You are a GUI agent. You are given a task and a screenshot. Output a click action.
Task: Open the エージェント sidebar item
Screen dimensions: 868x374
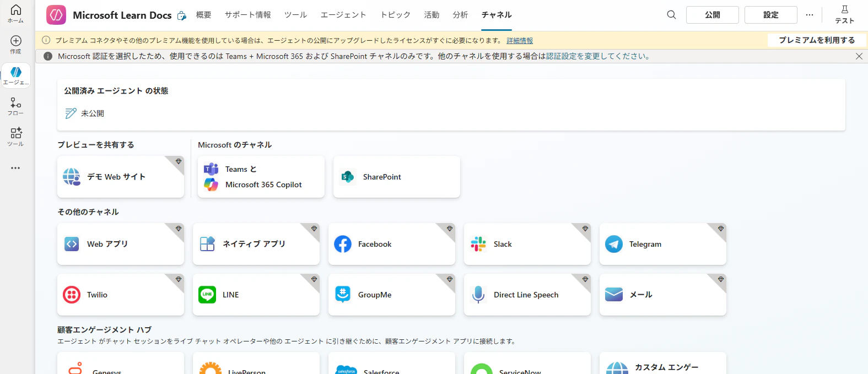pyautogui.click(x=15, y=76)
